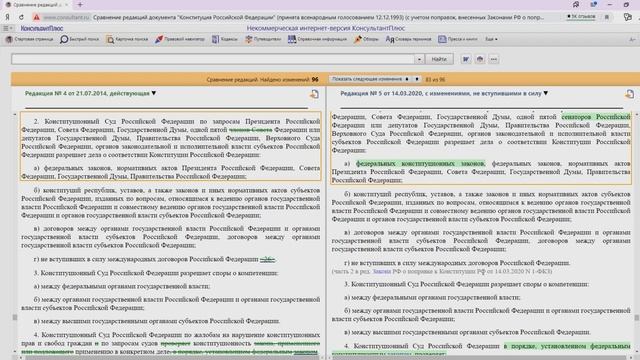Go to next change with down arrow

(417, 79)
